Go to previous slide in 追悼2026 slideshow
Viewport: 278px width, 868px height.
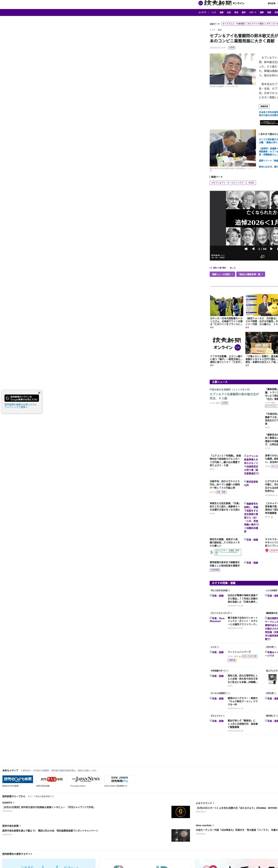tap(253, 249)
